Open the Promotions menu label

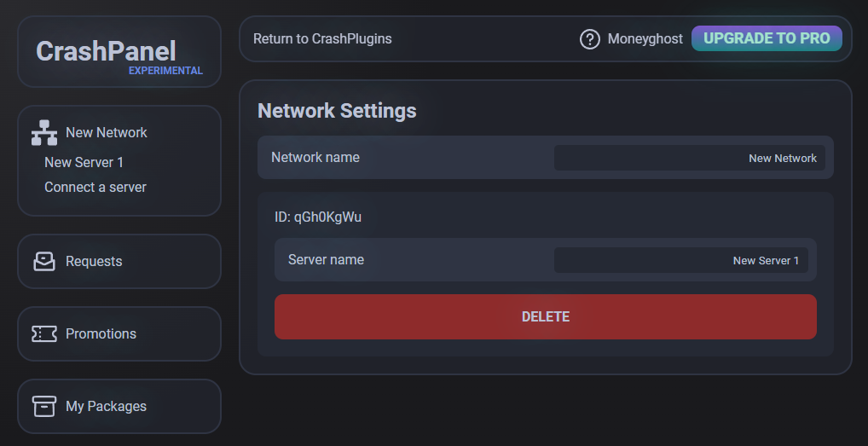click(101, 334)
